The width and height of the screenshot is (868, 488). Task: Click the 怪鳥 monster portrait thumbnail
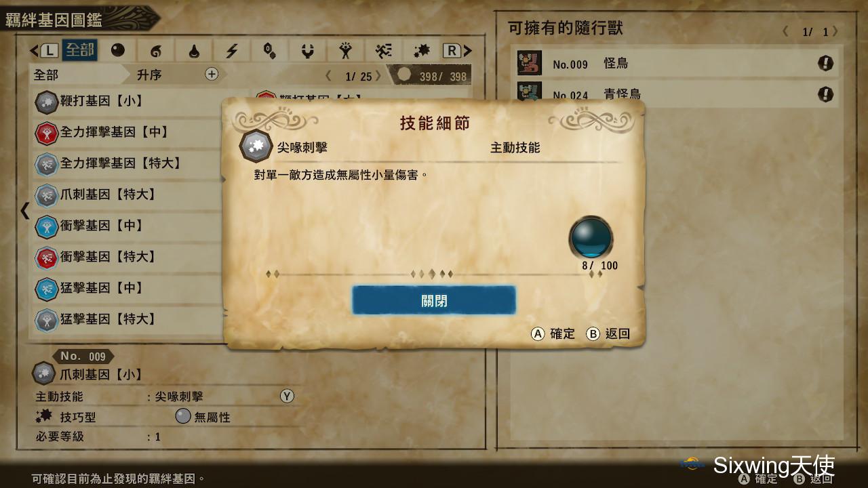(530, 63)
